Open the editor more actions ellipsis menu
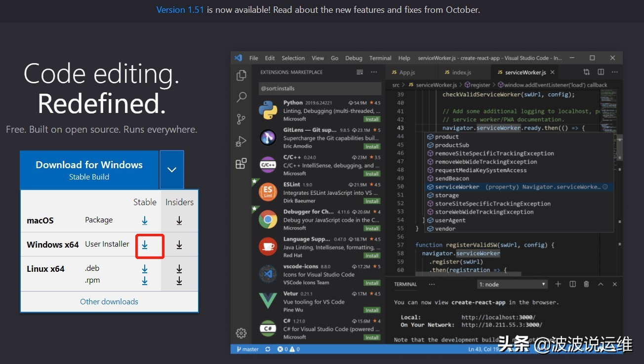 (x=614, y=72)
